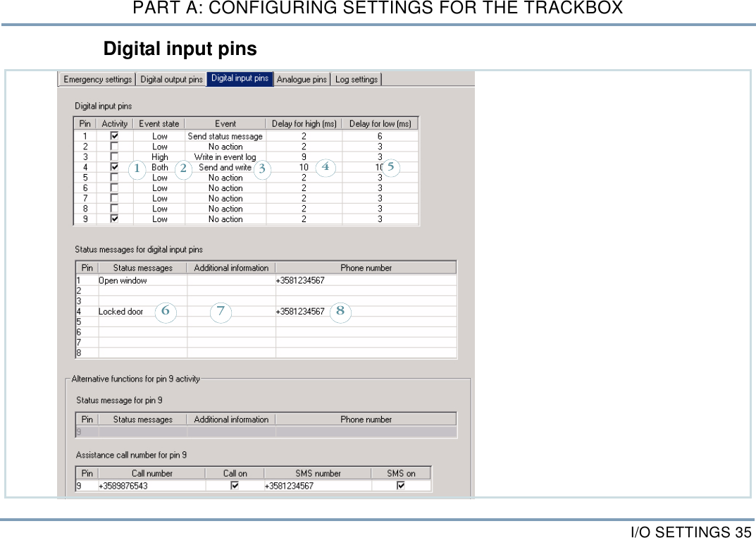Screen dimensions: 756x538
Task: Switch to the Digital output pins tab
Action: click(171, 79)
